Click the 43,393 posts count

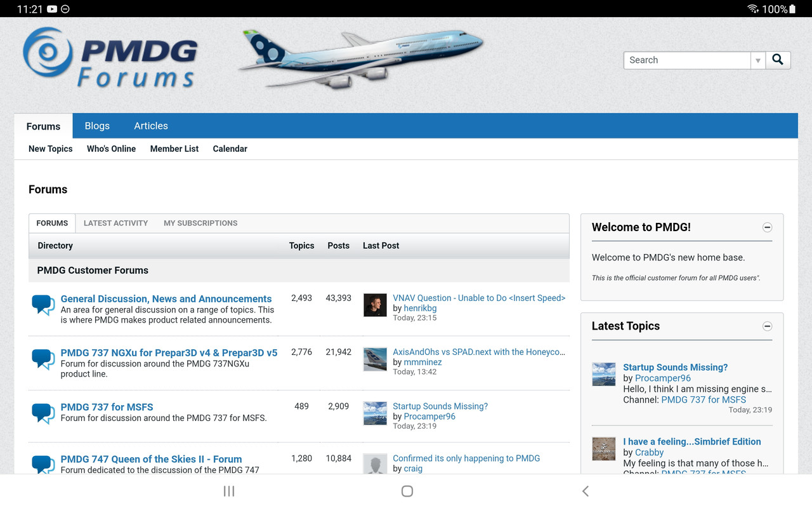point(339,298)
